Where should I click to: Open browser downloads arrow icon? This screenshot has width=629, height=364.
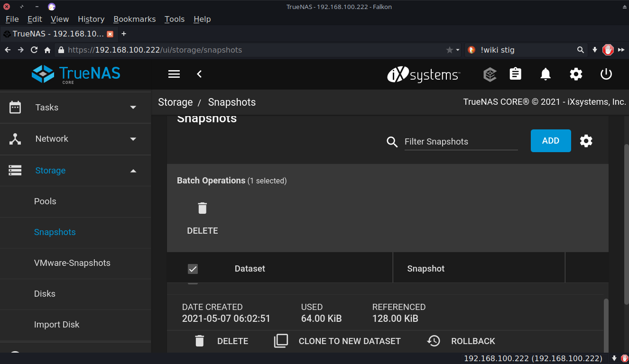(595, 50)
